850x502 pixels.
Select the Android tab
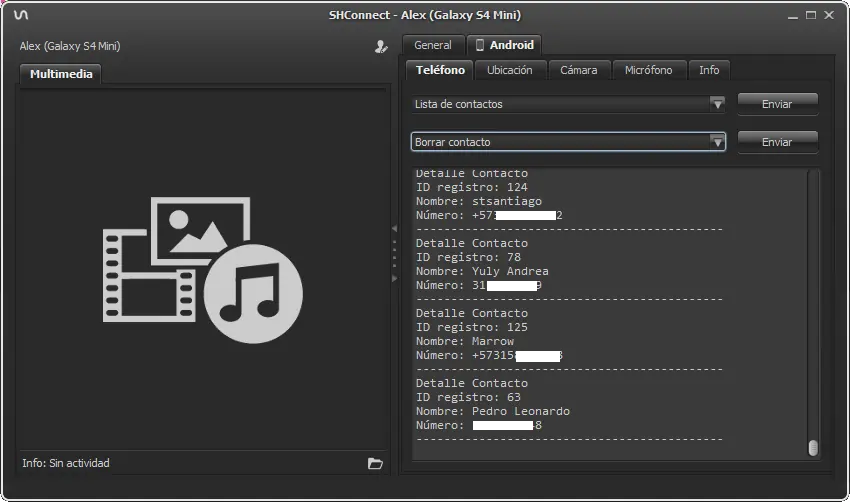505,45
